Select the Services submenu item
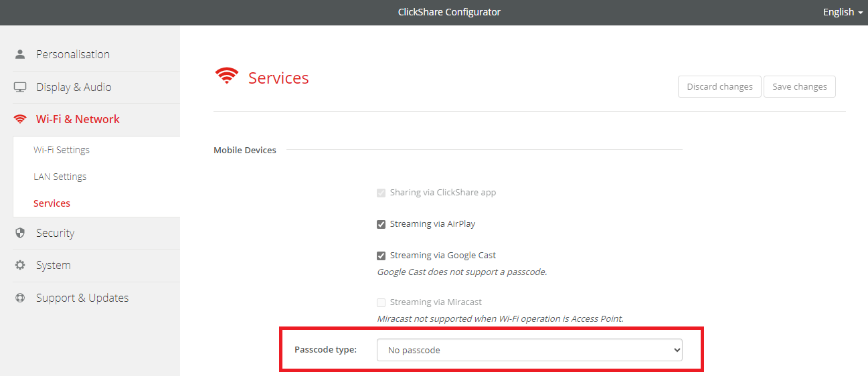 [x=52, y=203]
